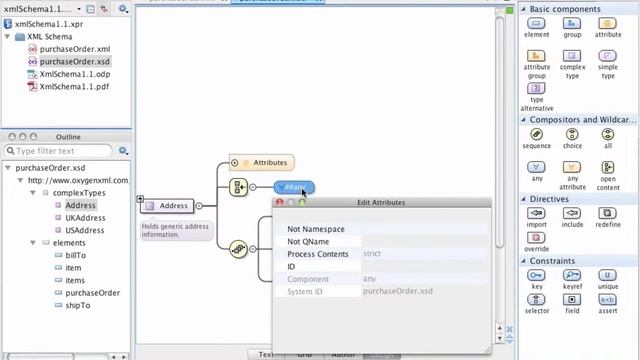Collapse purchaseOrder.xsd root in Outline

[7, 168]
